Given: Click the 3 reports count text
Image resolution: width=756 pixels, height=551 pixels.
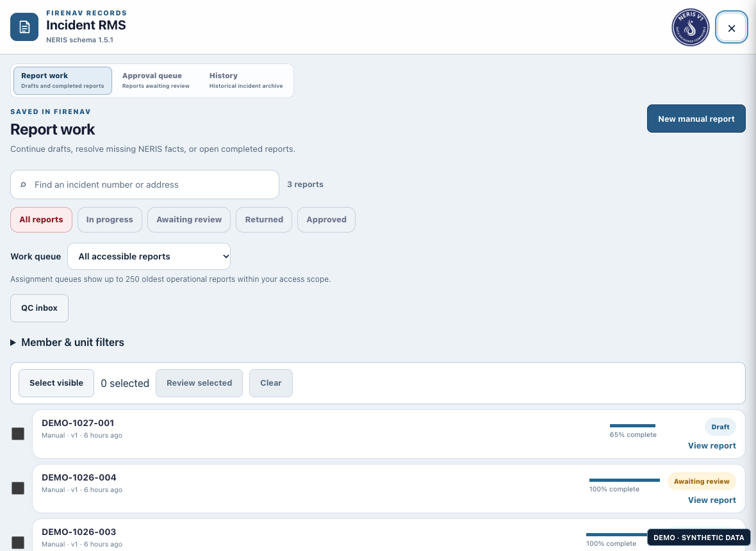Looking at the screenshot, I should (x=305, y=185).
